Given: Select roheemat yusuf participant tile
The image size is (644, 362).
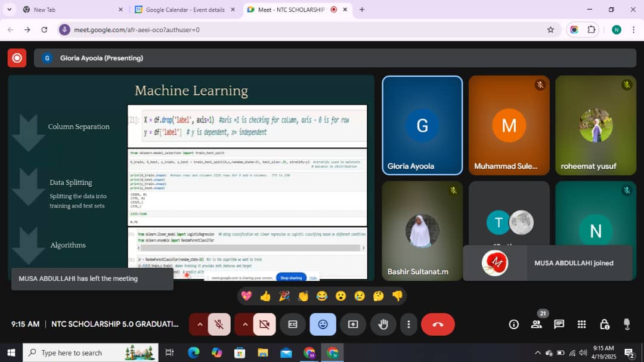Looking at the screenshot, I should click(x=596, y=125).
